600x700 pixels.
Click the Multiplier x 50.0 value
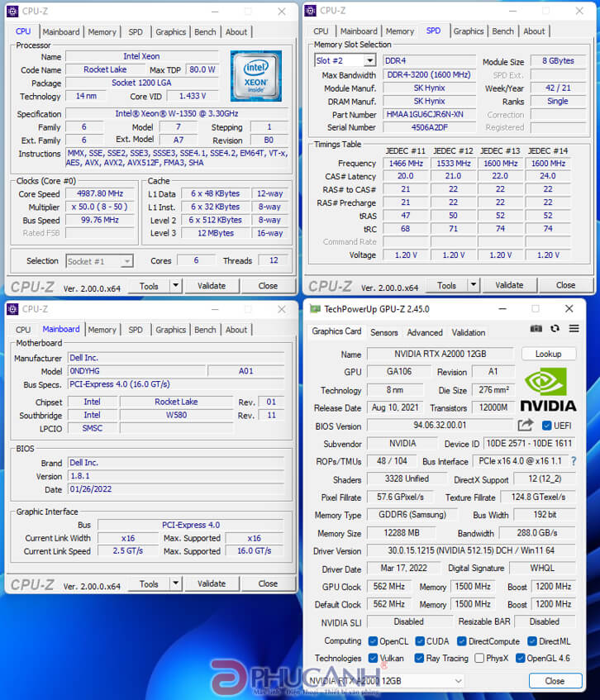coord(100,207)
